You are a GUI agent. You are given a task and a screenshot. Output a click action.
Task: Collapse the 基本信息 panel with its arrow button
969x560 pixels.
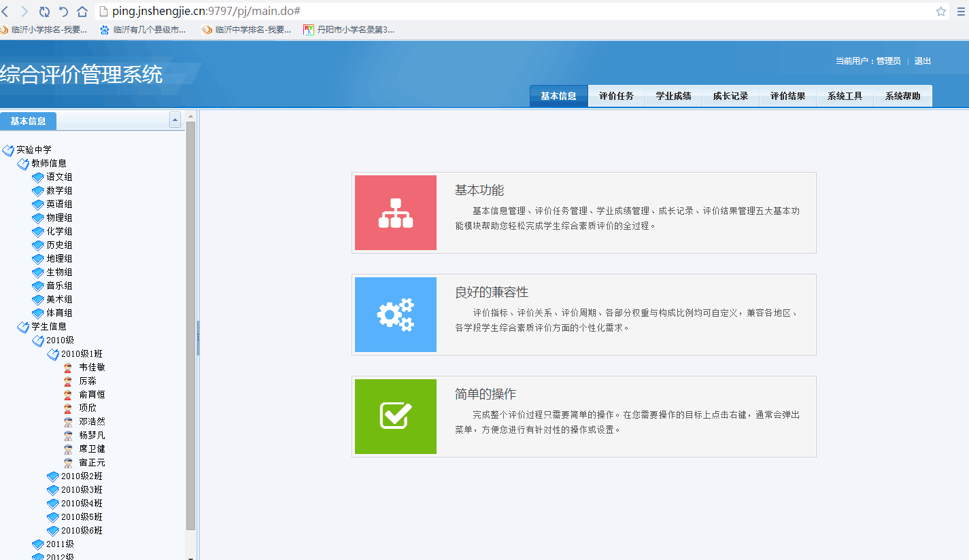tap(175, 120)
